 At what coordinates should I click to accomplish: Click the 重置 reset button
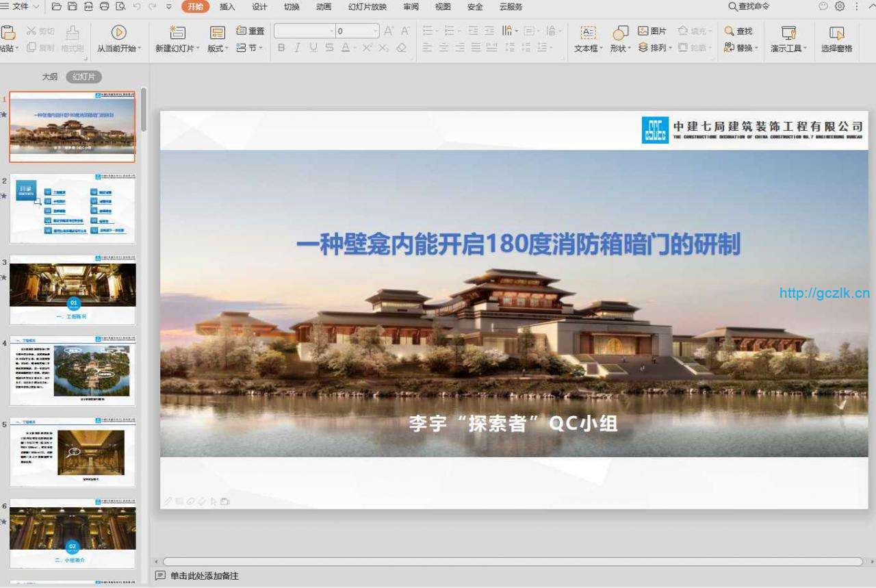point(250,31)
